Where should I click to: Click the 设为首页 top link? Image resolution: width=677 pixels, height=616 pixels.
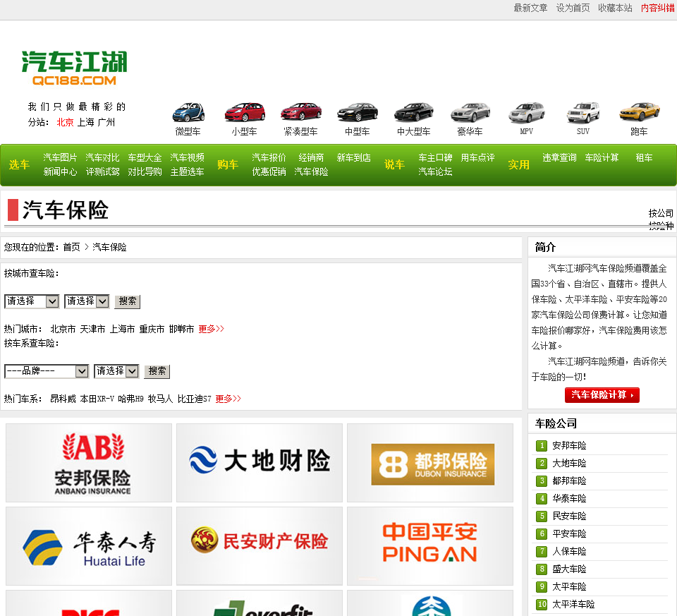(x=573, y=8)
